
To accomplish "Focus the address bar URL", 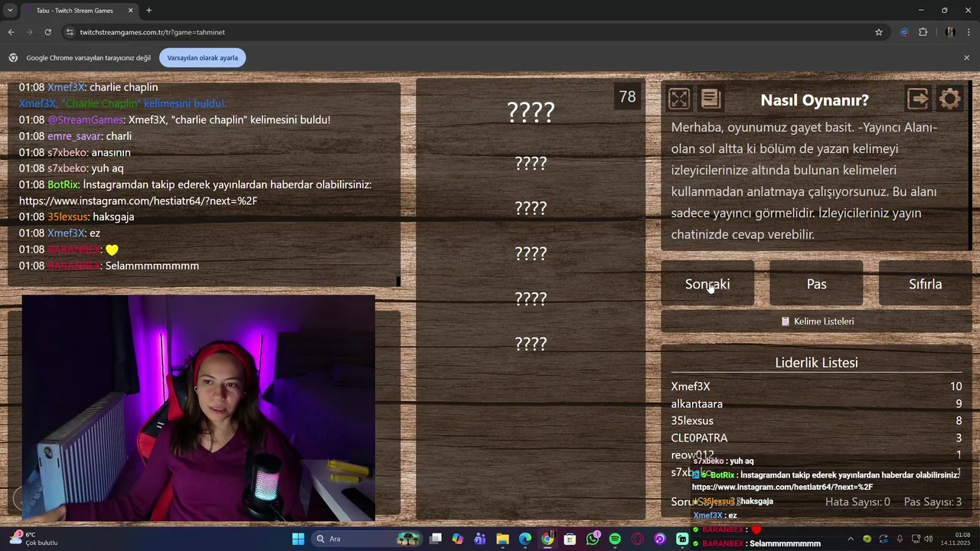I will click(x=152, y=32).
